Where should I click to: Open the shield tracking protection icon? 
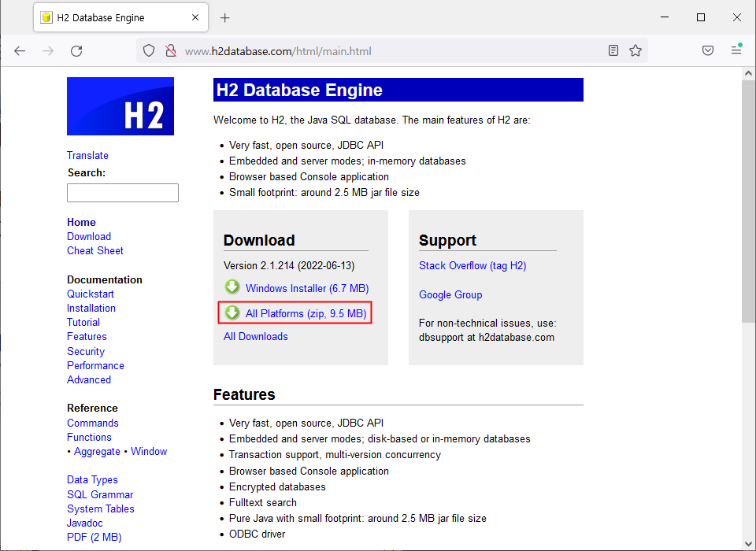[x=149, y=50]
